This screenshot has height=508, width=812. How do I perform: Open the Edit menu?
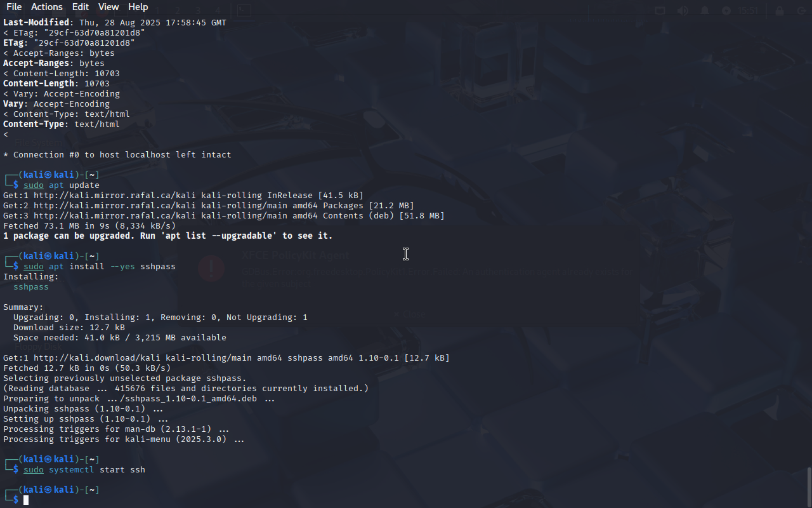[x=81, y=7]
